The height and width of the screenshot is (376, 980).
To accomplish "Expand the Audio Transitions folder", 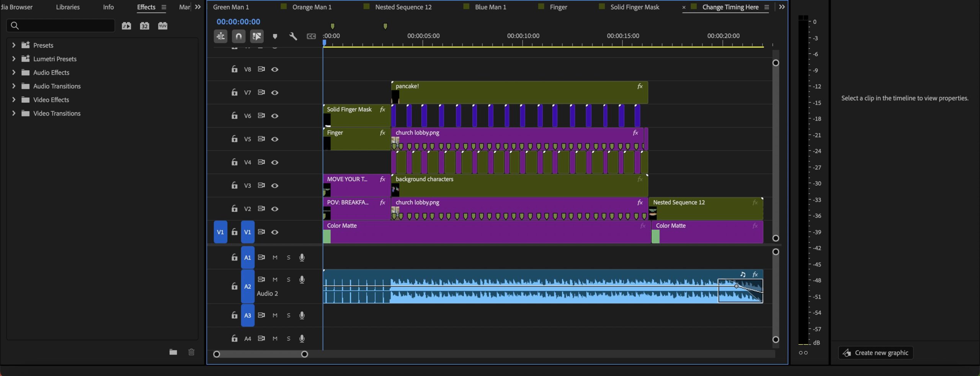I will pyautogui.click(x=14, y=86).
